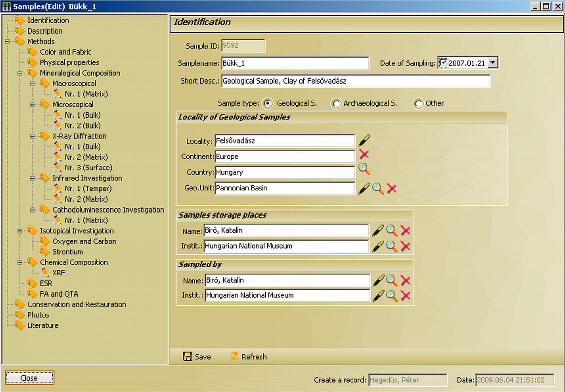The image size is (565, 392).
Task: Open FA and QTA tree item
Action: (x=59, y=294)
